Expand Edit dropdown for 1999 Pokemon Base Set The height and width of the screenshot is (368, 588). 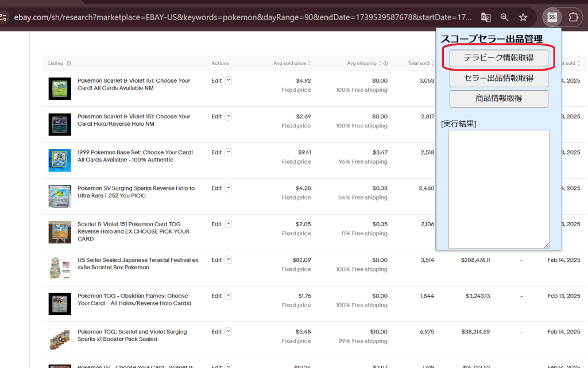229,152
